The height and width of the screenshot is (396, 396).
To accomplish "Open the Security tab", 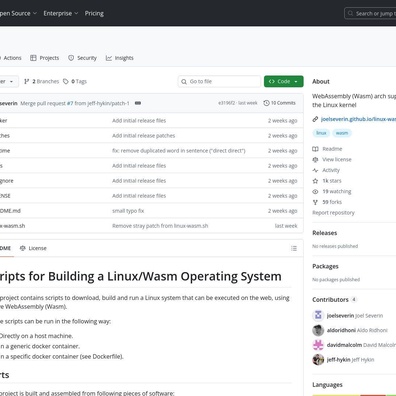I will click(82, 58).
